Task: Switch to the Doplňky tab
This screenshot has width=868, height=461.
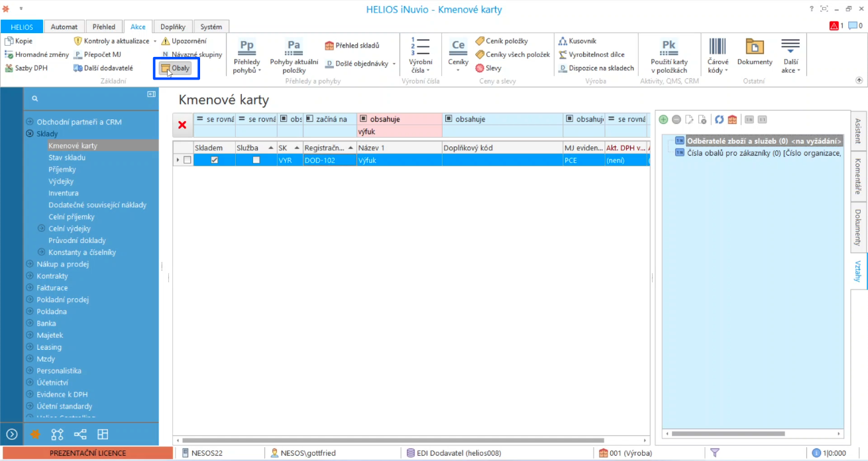Action: click(x=174, y=26)
